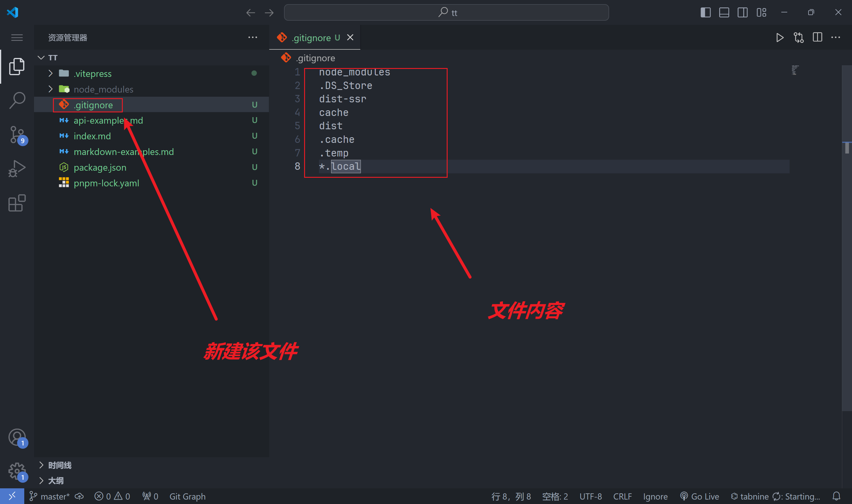852x504 pixels.
Task: Open the Manage settings gear
Action: 17,471
